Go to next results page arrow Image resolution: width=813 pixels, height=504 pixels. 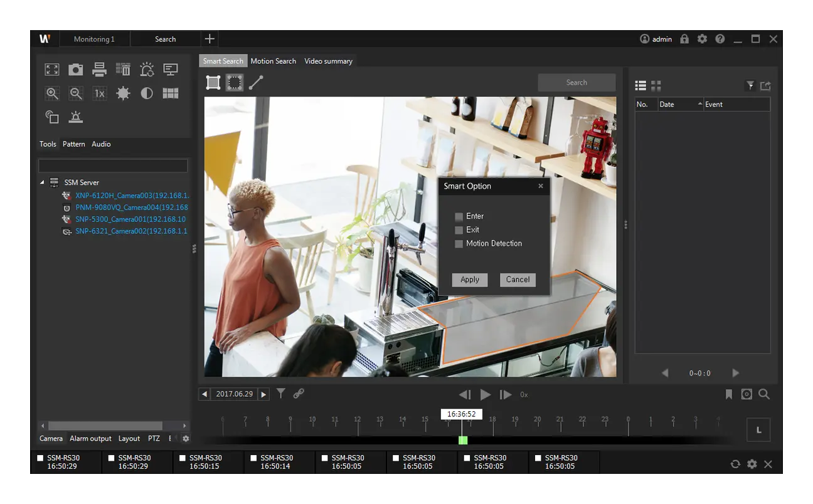(x=736, y=373)
